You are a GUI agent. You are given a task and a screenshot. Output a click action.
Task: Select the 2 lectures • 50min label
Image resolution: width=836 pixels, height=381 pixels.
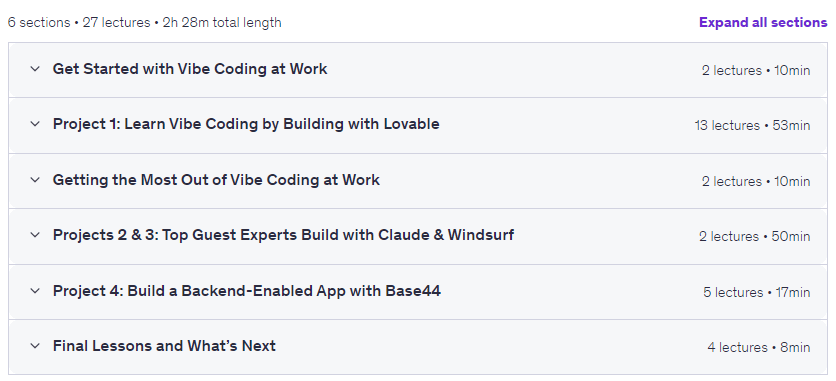pos(754,236)
